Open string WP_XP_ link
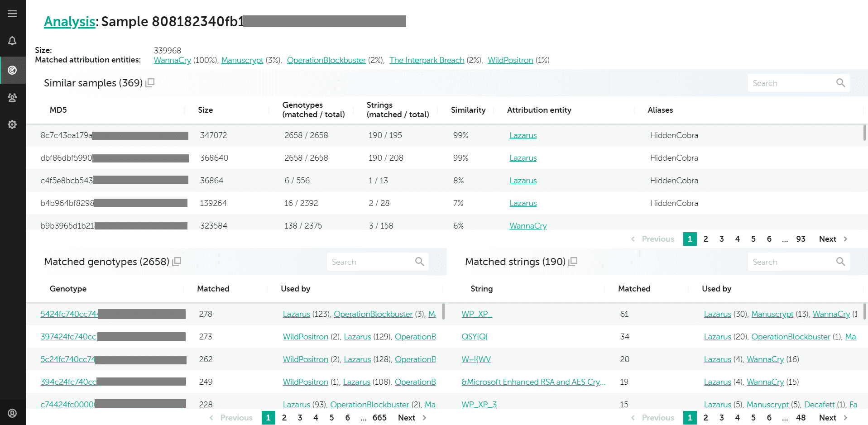868x425 pixels. [476, 314]
